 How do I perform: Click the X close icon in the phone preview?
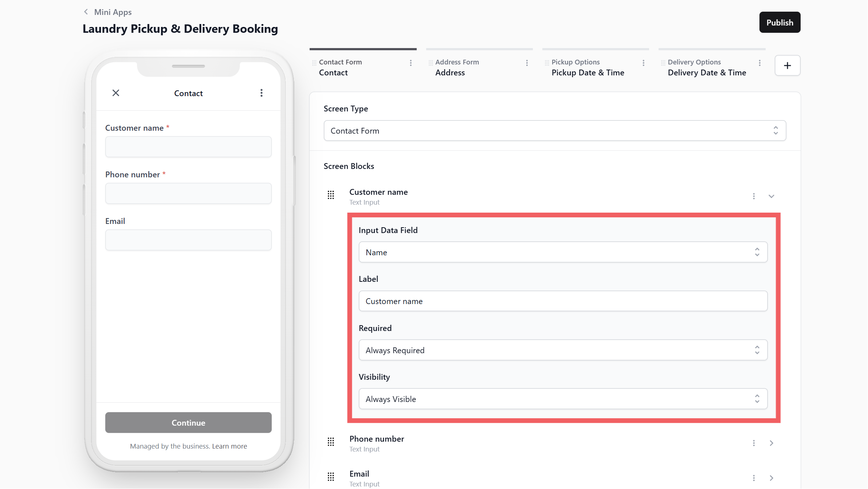(116, 93)
